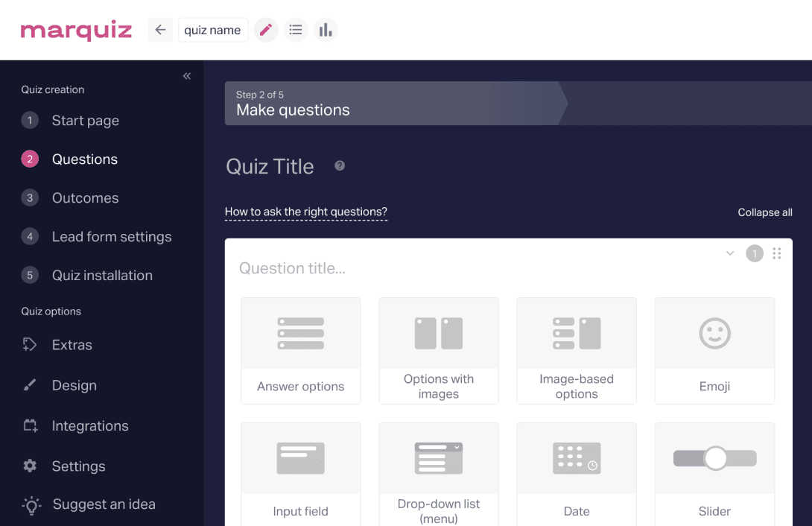The width and height of the screenshot is (812, 526).
Task: Go to the Start page step
Action: [86, 121]
